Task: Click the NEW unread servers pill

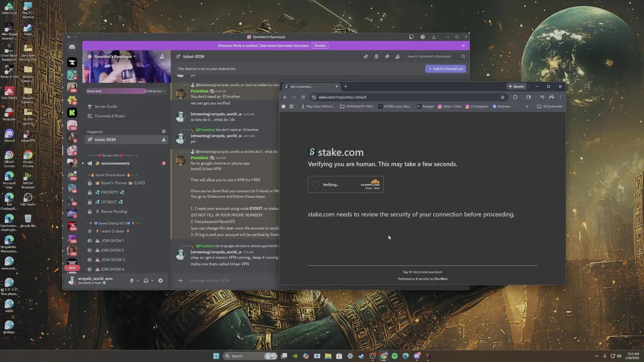Action: click(x=72, y=267)
